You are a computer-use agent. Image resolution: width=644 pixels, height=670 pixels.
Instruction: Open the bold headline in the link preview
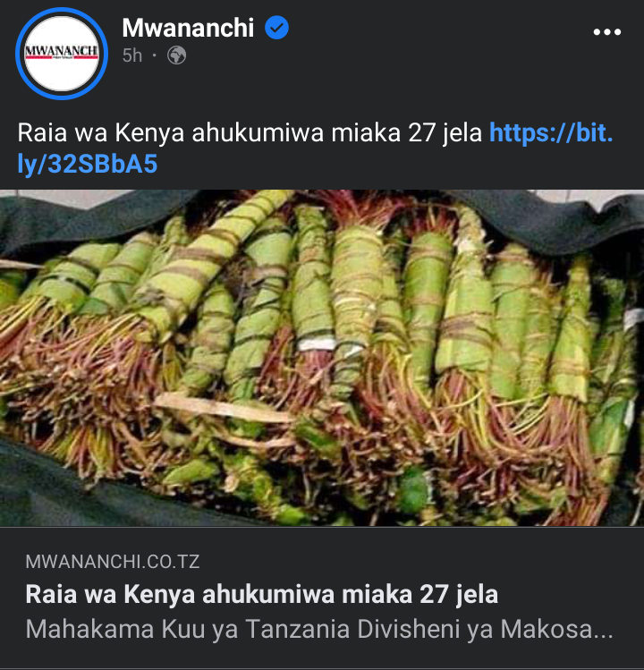261,594
